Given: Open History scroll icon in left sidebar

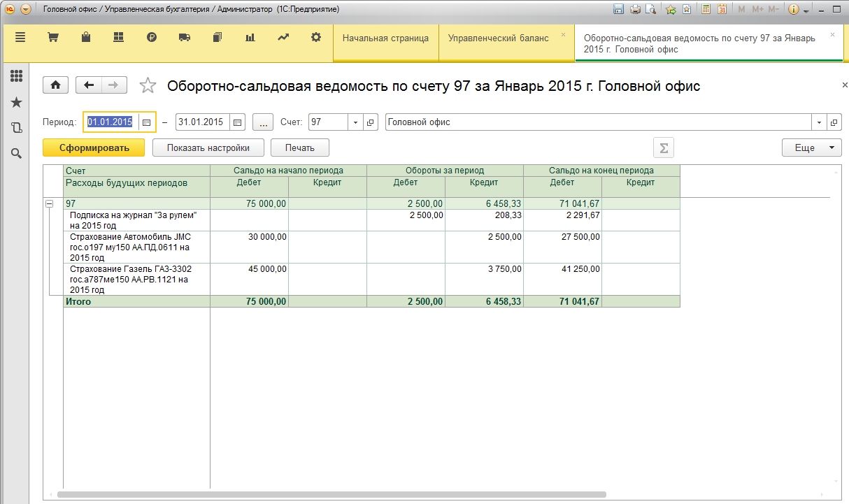Looking at the screenshot, I should coord(16,128).
